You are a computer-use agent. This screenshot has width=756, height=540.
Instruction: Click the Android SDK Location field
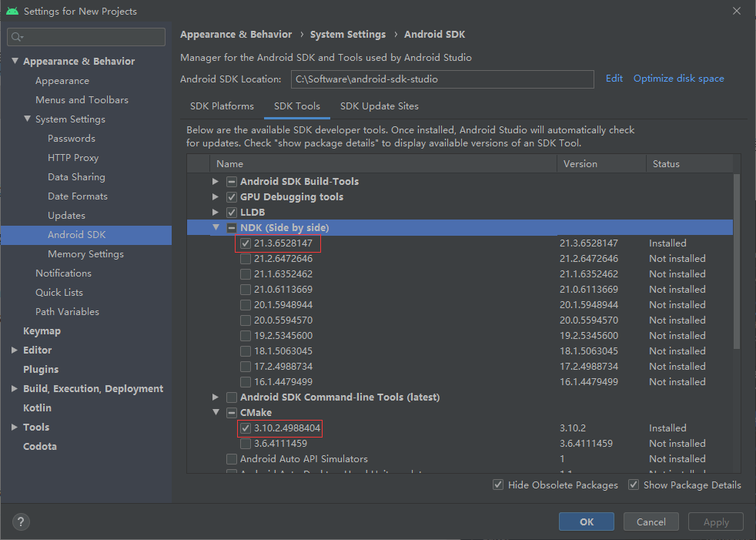(442, 79)
